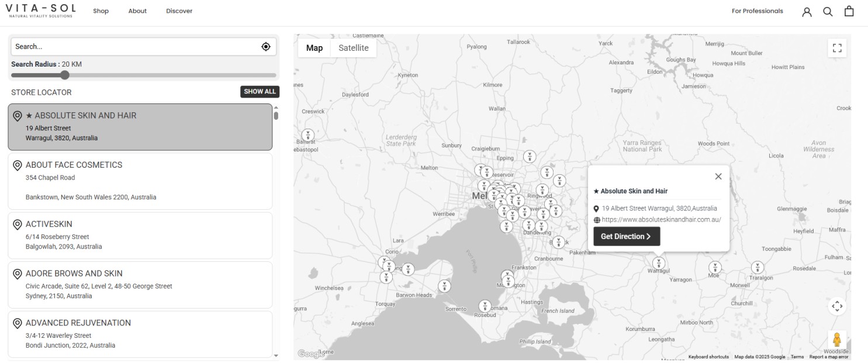868x363 pixels.
Task: Click the search magnifier icon in the header
Action: click(x=828, y=11)
